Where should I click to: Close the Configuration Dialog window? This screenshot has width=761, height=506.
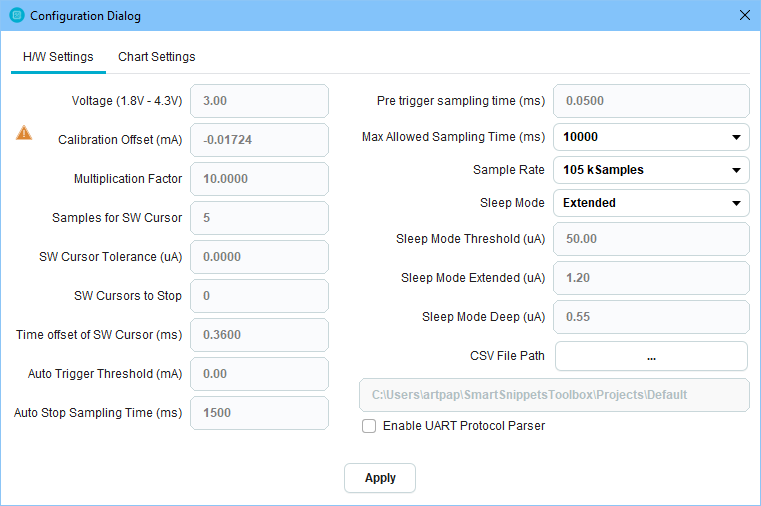(744, 16)
